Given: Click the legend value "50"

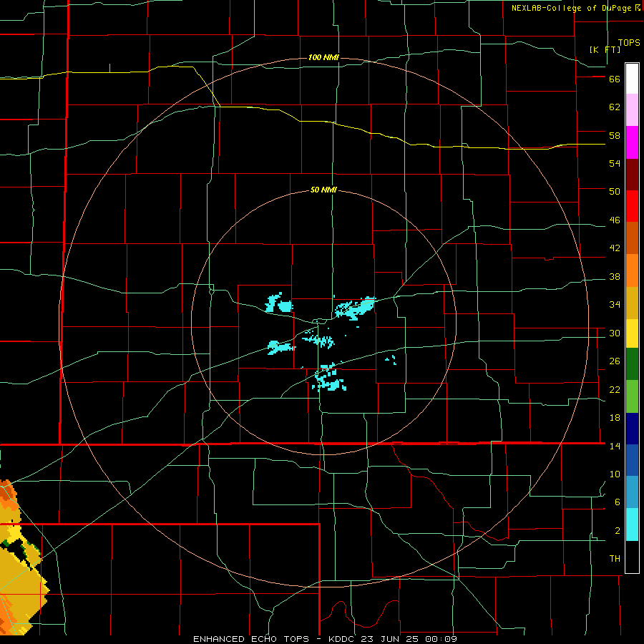Looking at the screenshot, I should [615, 192].
